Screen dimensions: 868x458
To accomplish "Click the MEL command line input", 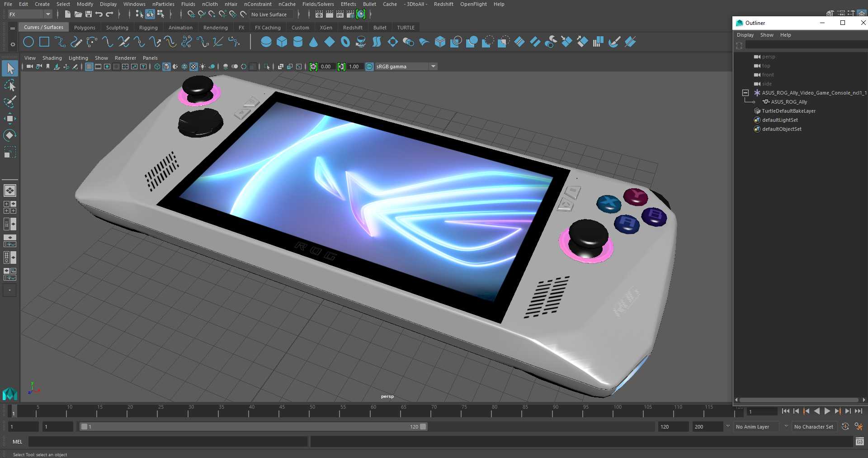I will (x=168, y=442).
